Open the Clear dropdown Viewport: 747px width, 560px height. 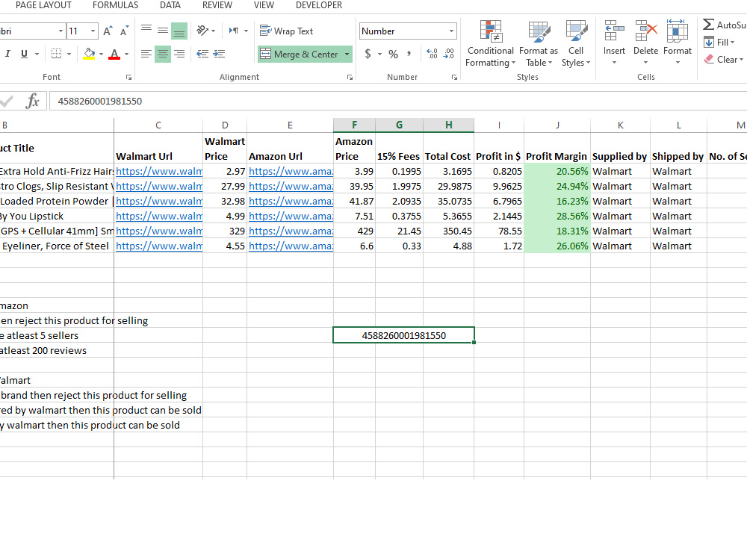click(x=724, y=60)
